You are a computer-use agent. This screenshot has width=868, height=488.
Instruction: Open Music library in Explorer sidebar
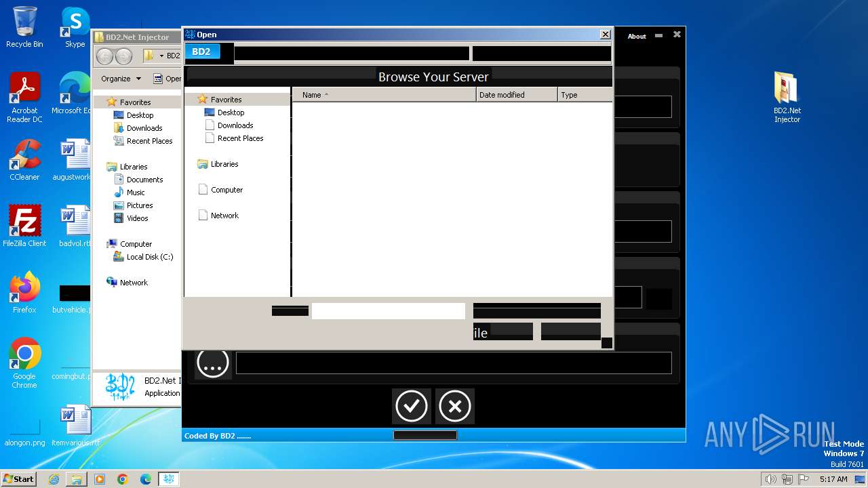(x=136, y=192)
